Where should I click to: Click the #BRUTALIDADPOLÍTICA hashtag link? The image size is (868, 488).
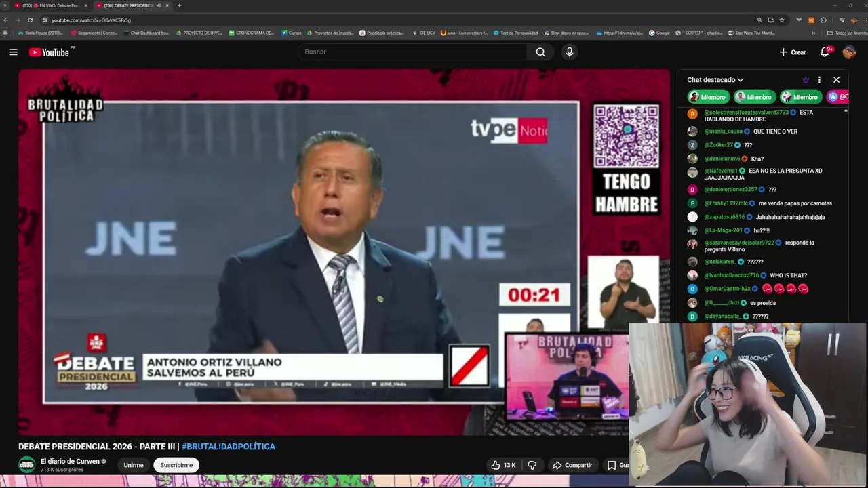pos(229,447)
